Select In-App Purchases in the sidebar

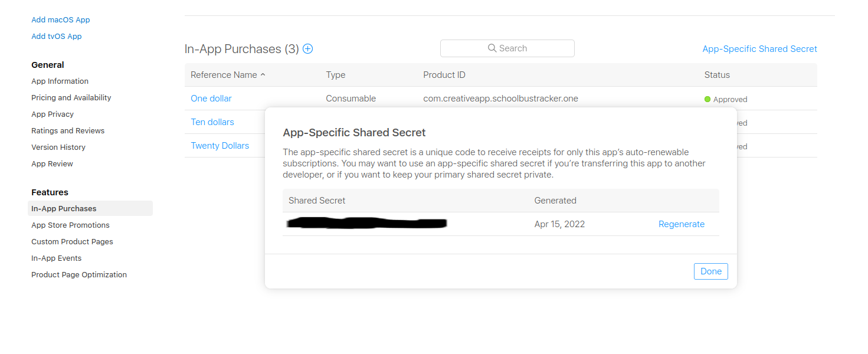64,208
